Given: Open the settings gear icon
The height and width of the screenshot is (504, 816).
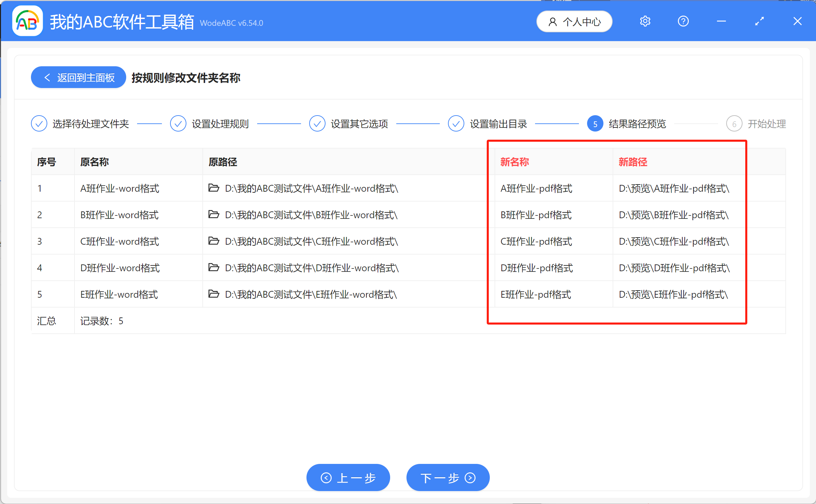Looking at the screenshot, I should 645,21.
